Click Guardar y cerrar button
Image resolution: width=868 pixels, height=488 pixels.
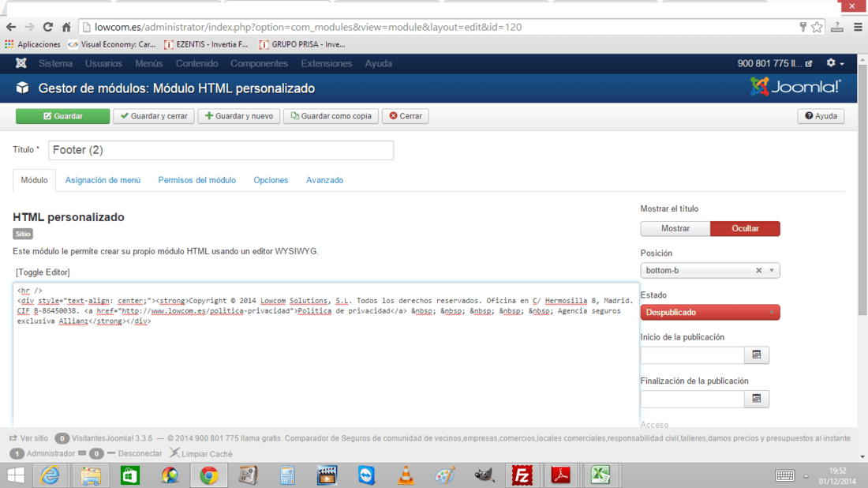[154, 116]
